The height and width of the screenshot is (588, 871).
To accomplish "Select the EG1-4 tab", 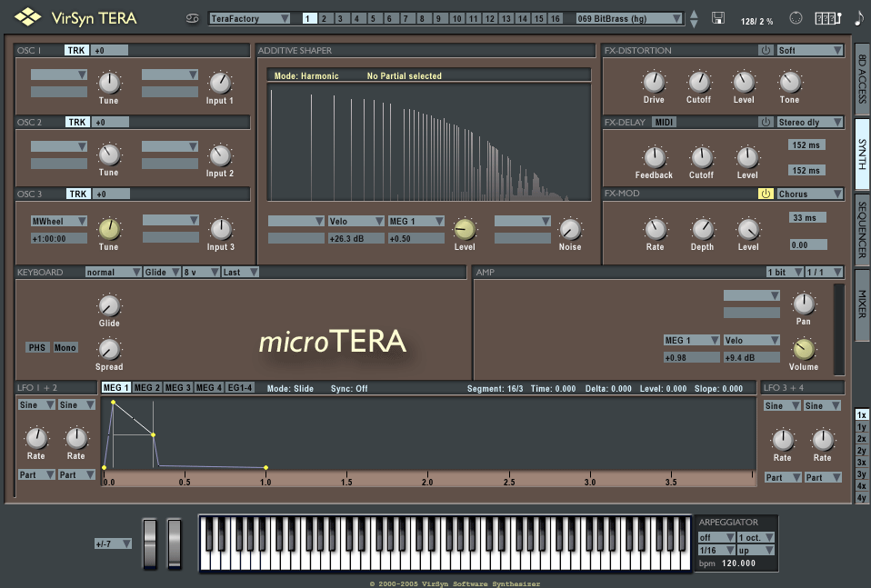I will pyautogui.click(x=240, y=387).
